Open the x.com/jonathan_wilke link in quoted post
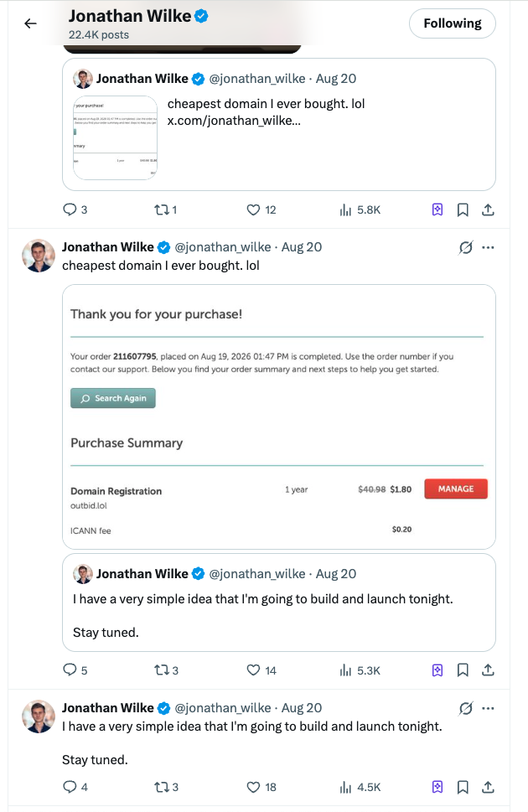This screenshot has height=812, width=528. [x=234, y=121]
